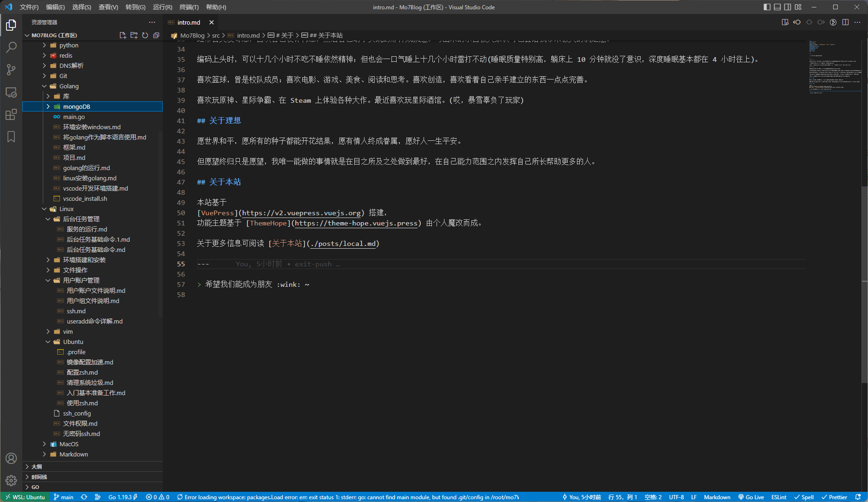The height and width of the screenshot is (502, 868).
Task: Open the 终端(T) menu
Action: pos(189,7)
